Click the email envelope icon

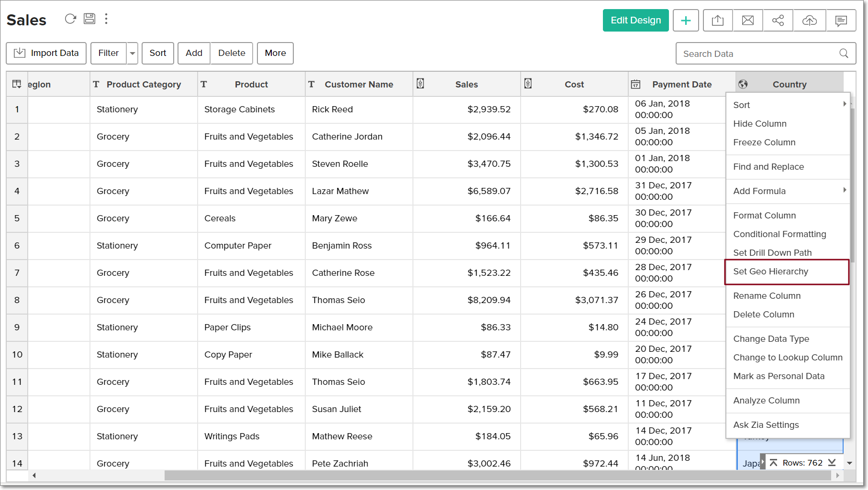[x=747, y=21]
